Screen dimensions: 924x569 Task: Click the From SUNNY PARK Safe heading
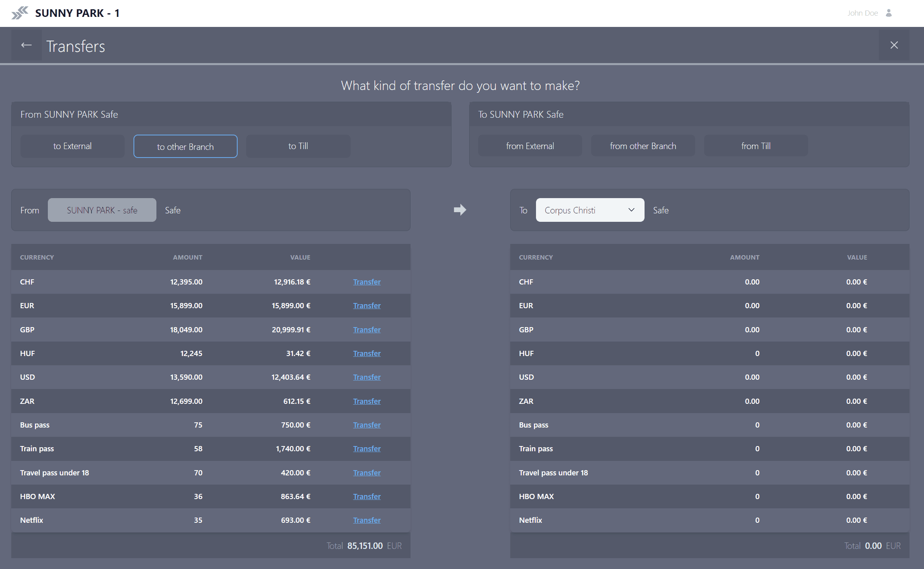[x=69, y=115]
